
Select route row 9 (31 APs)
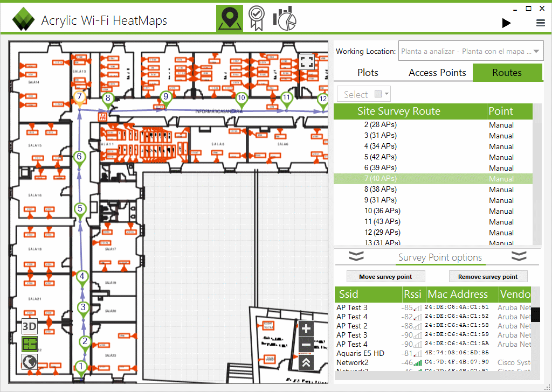pyautogui.click(x=433, y=200)
